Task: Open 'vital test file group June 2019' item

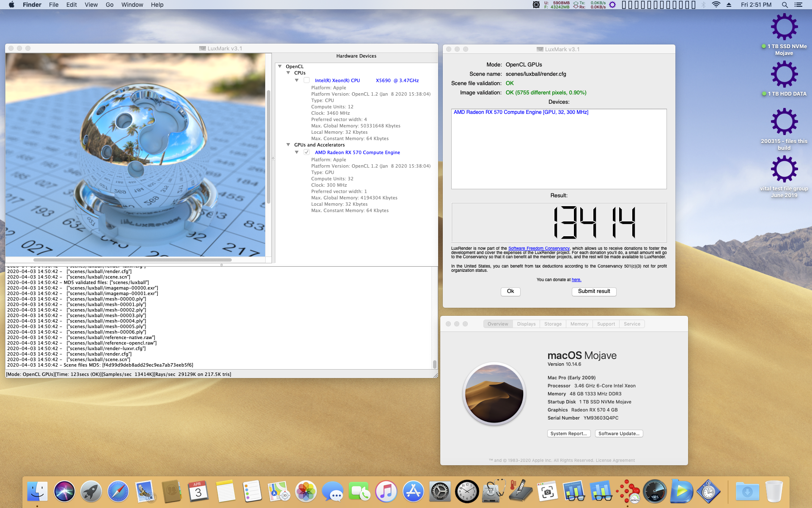Action: coord(784,176)
